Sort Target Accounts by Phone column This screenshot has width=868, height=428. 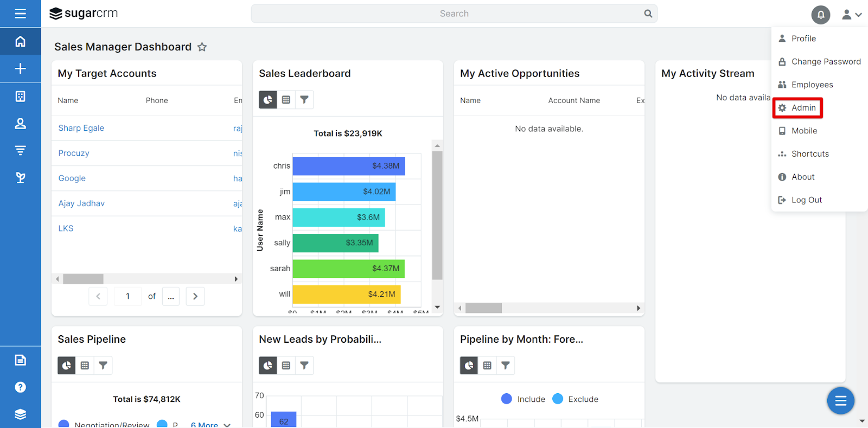(157, 100)
